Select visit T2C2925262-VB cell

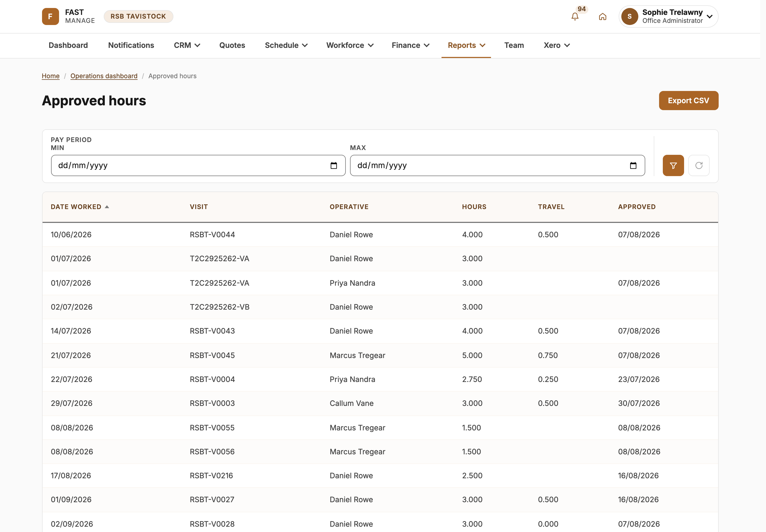220,307
